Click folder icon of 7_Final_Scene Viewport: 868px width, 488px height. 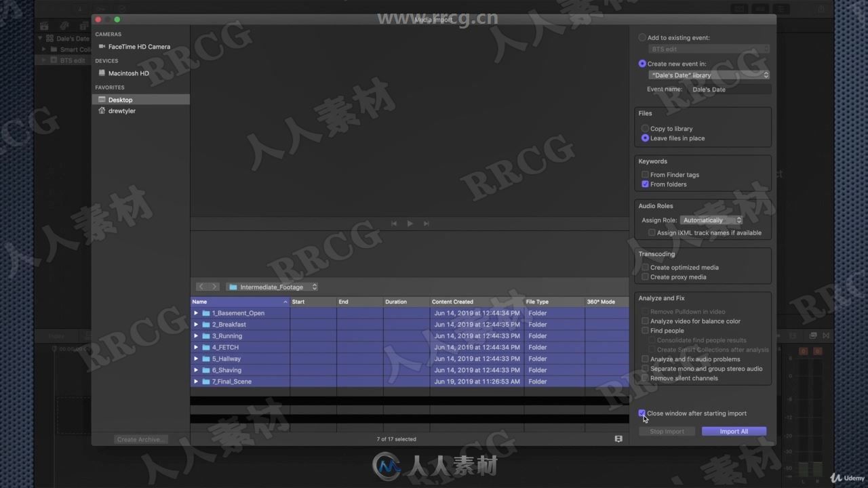pyautogui.click(x=206, y=382)
